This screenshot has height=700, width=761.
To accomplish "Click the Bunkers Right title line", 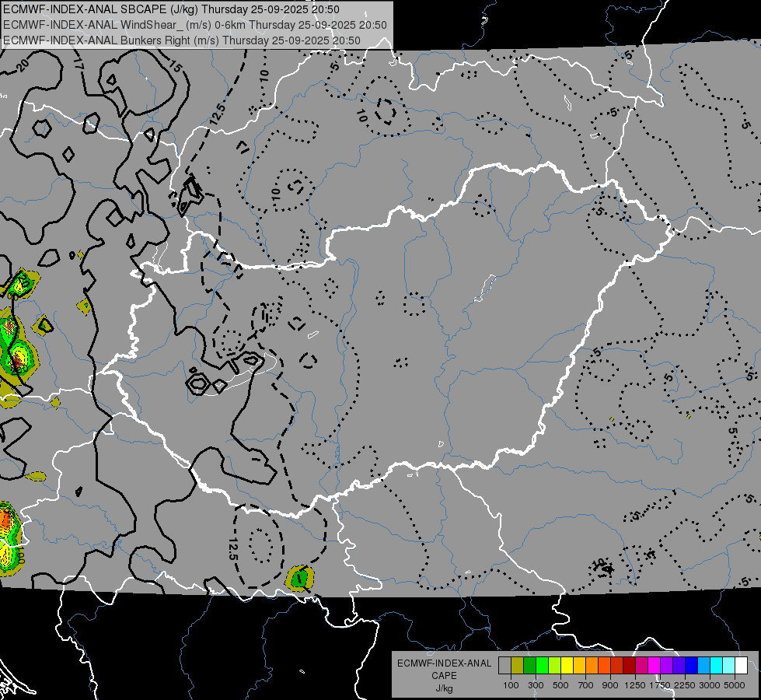I will [182, 40].
